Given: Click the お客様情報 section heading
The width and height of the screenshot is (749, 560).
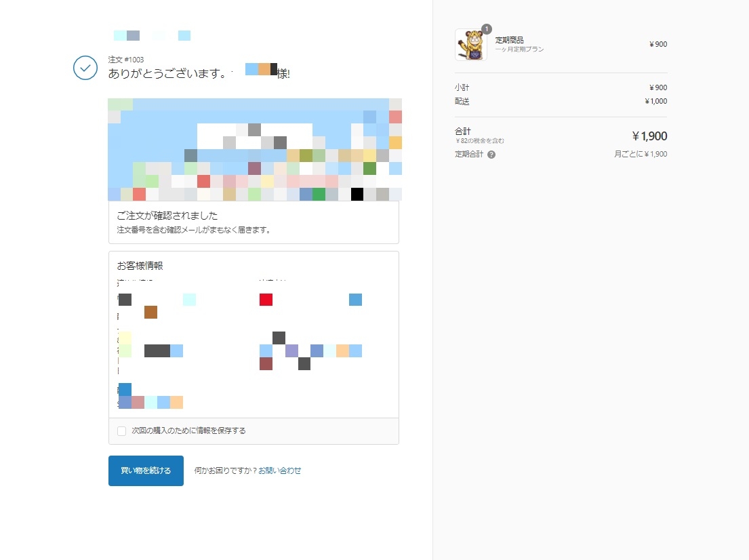Looking at the screenshot, I should 140,266.
